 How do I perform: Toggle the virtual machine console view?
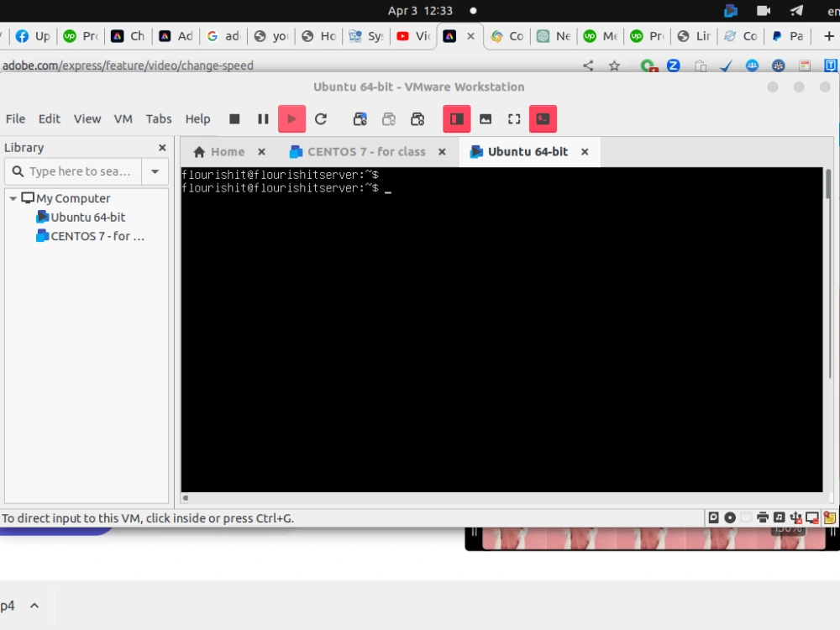coord(543,118)
